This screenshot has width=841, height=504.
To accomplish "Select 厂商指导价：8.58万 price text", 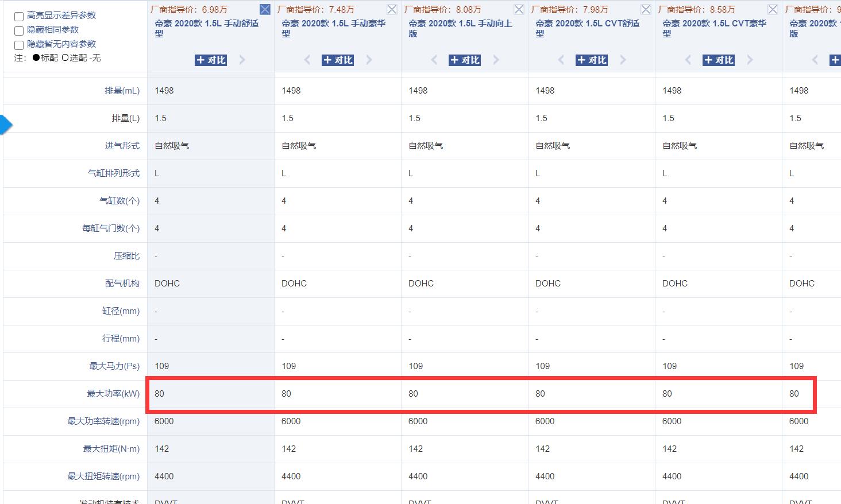I will pos(697,9).
